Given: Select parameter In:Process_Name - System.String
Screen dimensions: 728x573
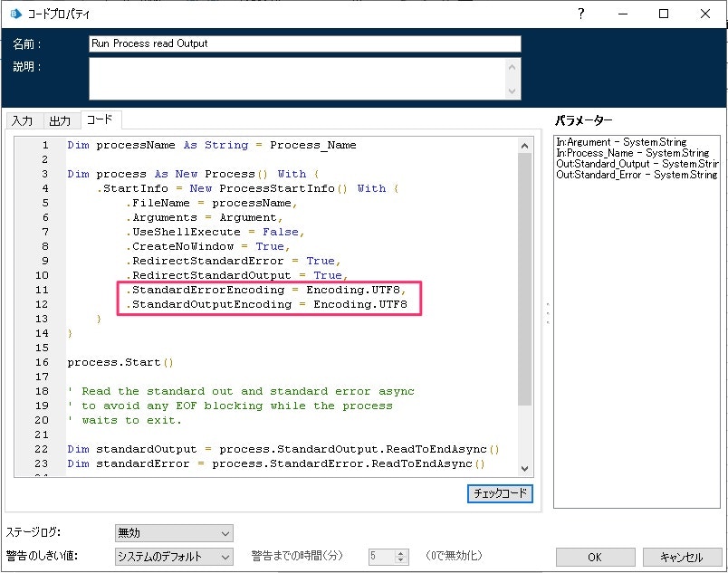Looking at the screenshot, I should 632,153.
